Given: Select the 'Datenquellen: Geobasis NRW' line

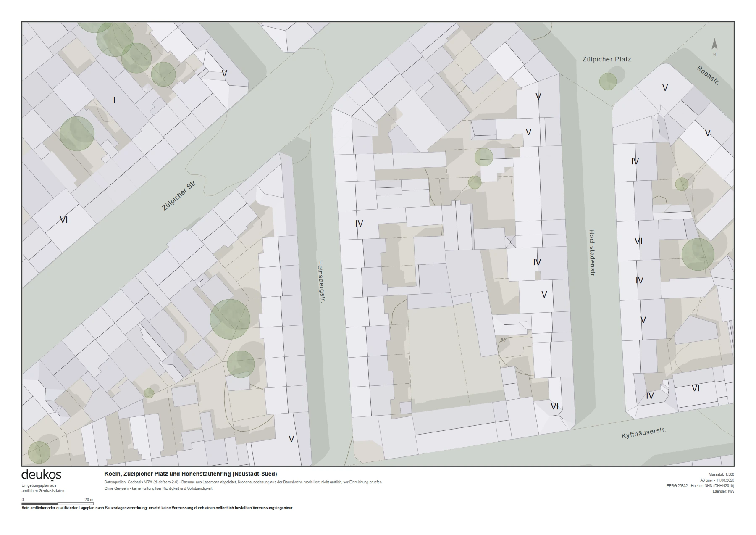Looking at the screenshot, I should (244, 482).
